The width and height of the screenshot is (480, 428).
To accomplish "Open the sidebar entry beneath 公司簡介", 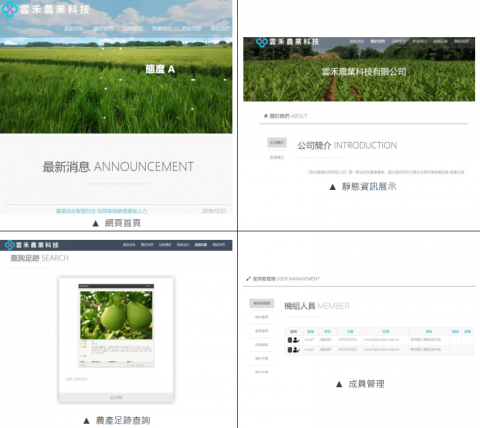I will click(x=277, y=157).
